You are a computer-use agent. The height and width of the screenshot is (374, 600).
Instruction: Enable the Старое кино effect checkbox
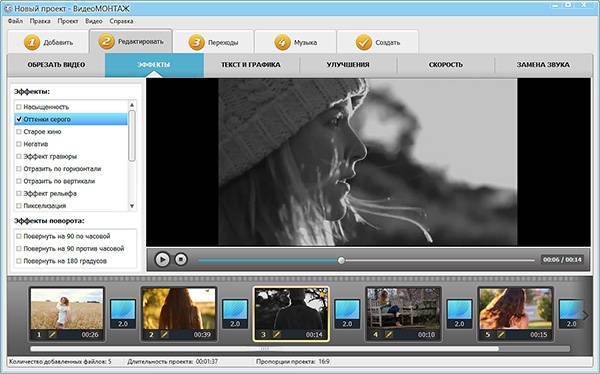19,132
